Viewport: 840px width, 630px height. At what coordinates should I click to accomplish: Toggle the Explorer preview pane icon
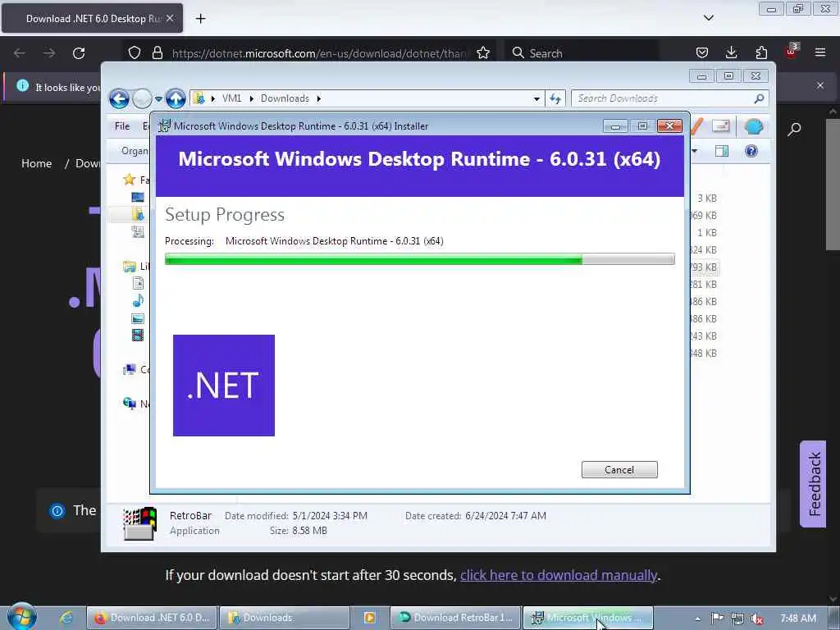pos(722,151)
